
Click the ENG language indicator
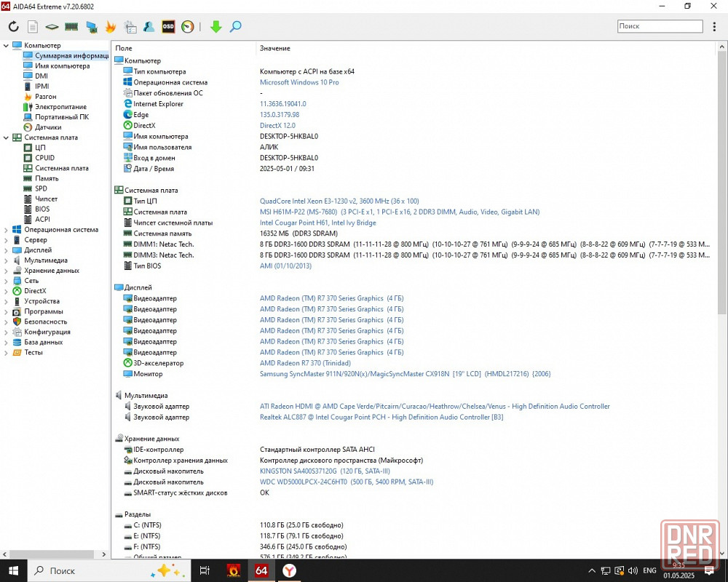[x=649, y=570]
